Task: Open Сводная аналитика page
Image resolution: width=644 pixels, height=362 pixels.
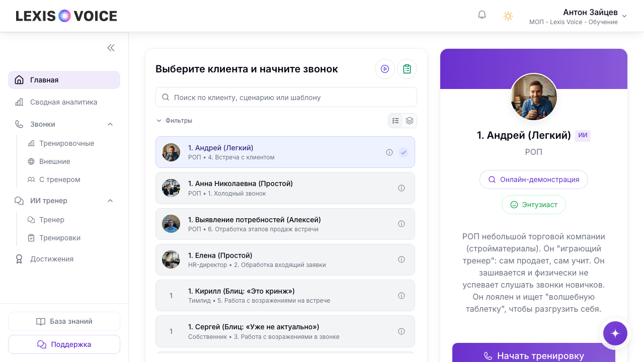Action: 64,102
